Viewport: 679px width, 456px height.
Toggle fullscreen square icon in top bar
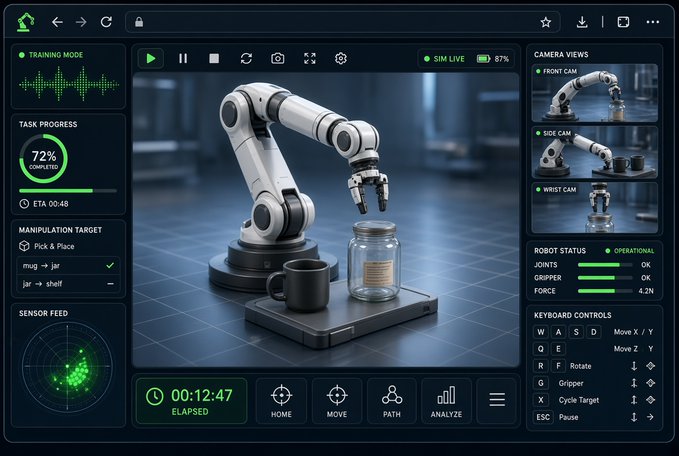pyautogui.click(x=623, y=22)
